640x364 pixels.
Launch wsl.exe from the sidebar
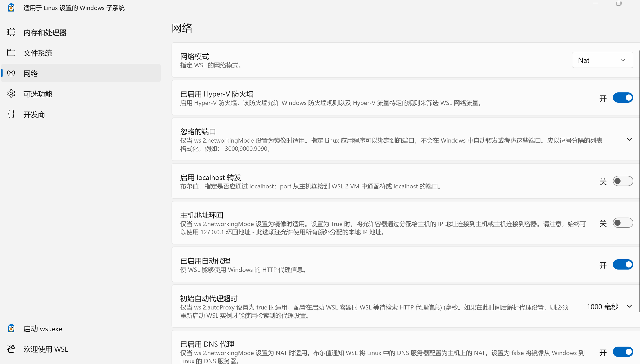(43, 329)
